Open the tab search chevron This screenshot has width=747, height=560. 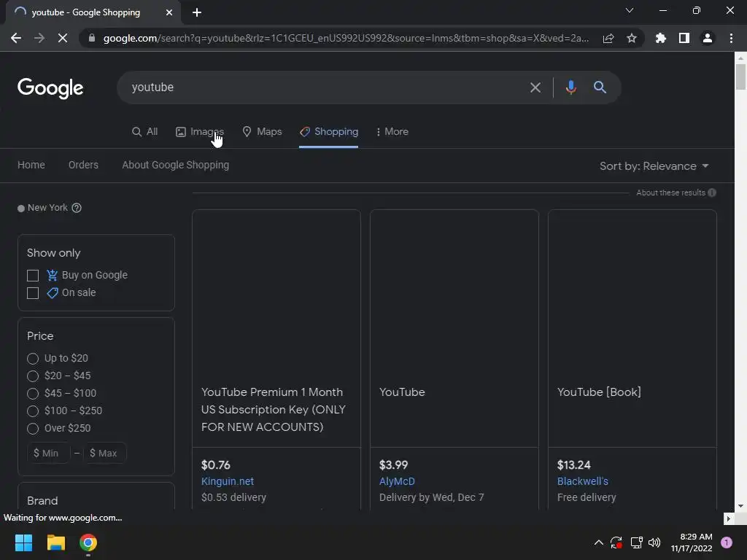[x=630, y=10]
